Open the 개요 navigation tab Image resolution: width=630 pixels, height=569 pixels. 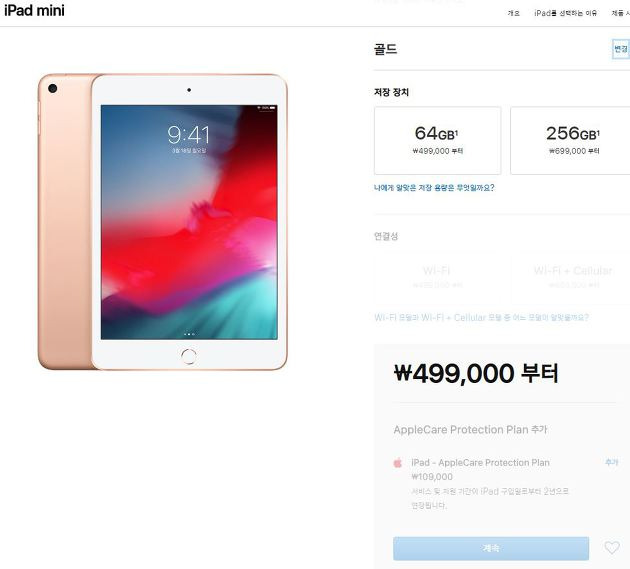tap(513, 13)
